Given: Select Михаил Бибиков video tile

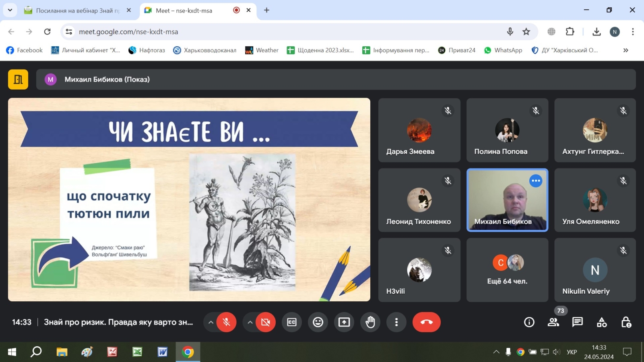Looking at the screenshot, I should coord(507,200).
